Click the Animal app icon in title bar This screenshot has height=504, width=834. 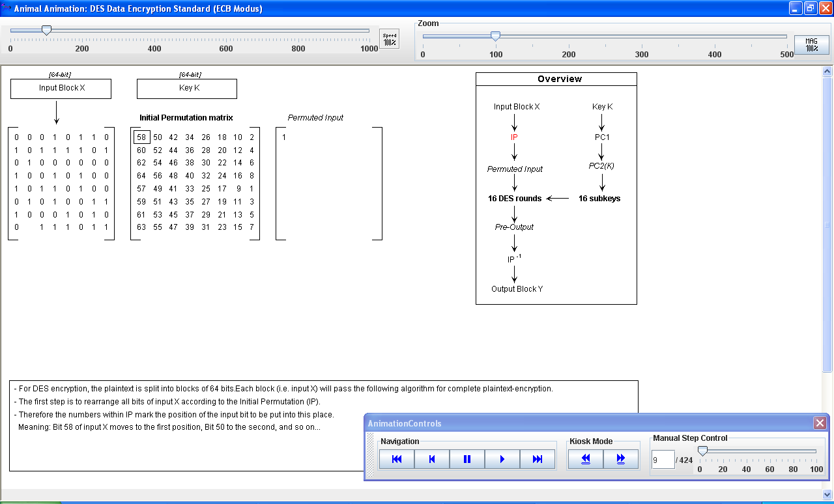6,8
